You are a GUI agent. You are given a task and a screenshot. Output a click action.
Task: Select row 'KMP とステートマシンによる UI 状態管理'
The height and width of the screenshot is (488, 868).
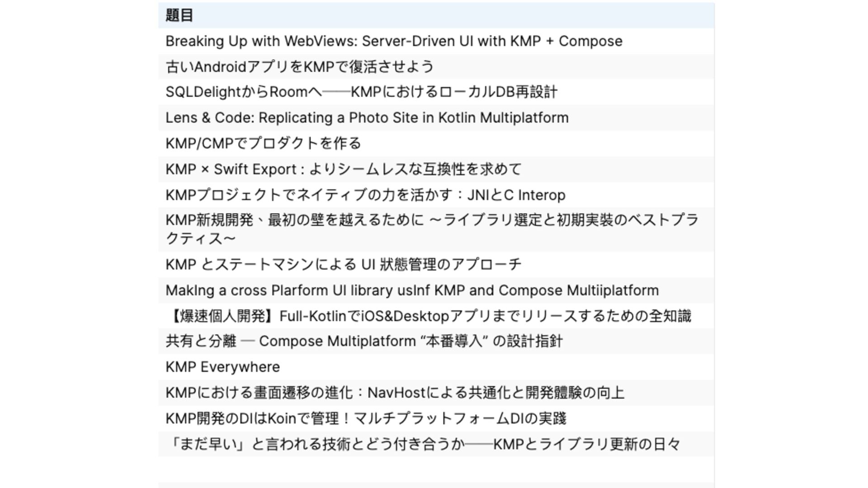coord(436,264)
